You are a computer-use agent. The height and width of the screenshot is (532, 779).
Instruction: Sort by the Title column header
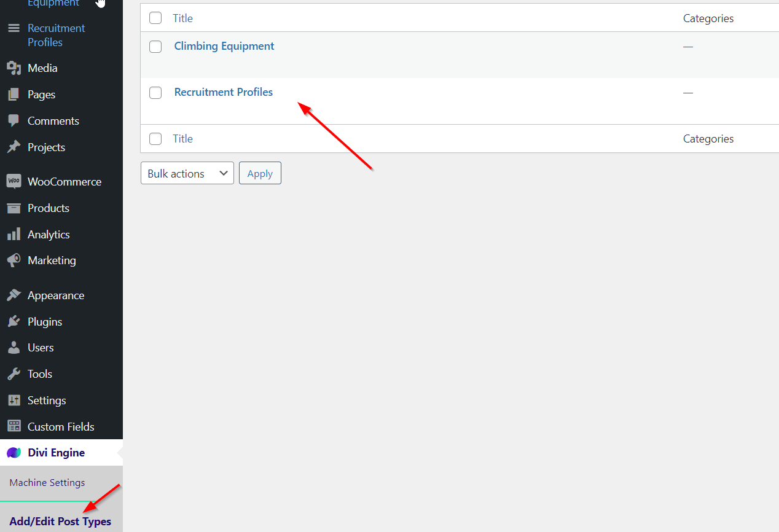182,18
